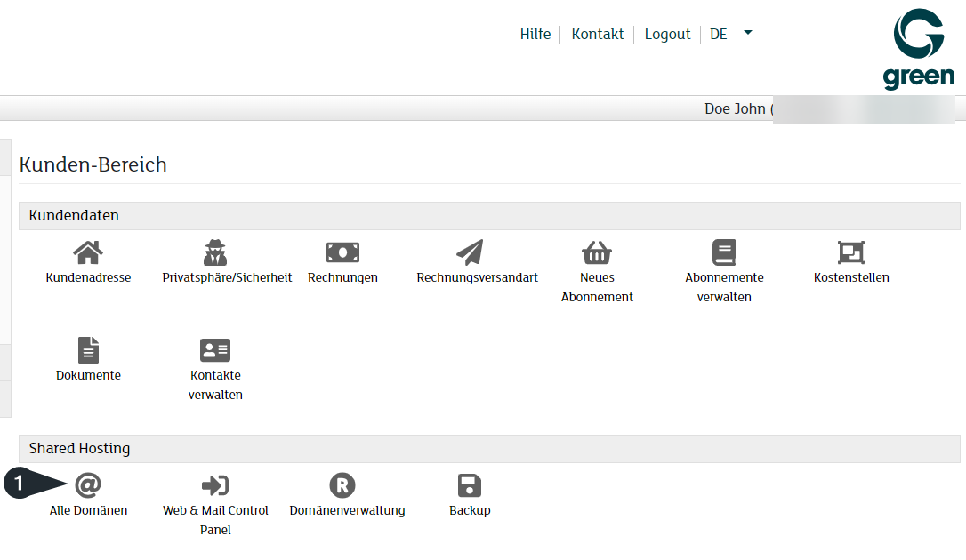Viewport: 966px width, 560px height.
Task: Select Kontakt in the top menu
Action: (598, 34)
